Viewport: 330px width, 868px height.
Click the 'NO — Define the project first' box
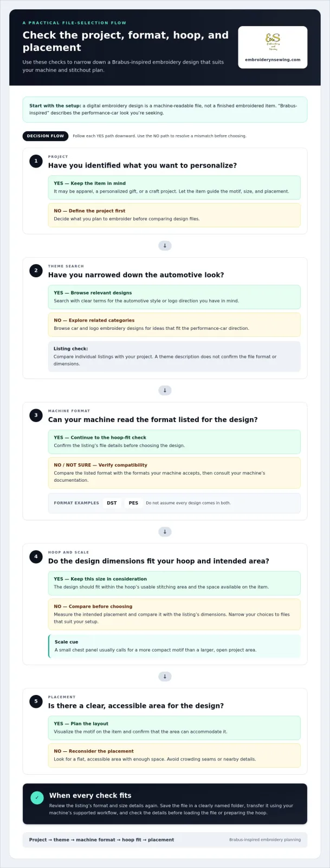(174, 215)
